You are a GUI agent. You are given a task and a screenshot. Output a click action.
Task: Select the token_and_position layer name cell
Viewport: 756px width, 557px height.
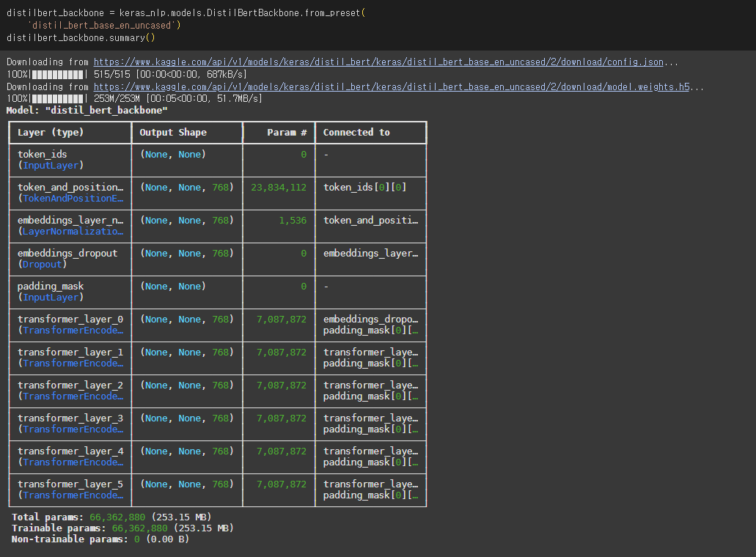(70, 193)
